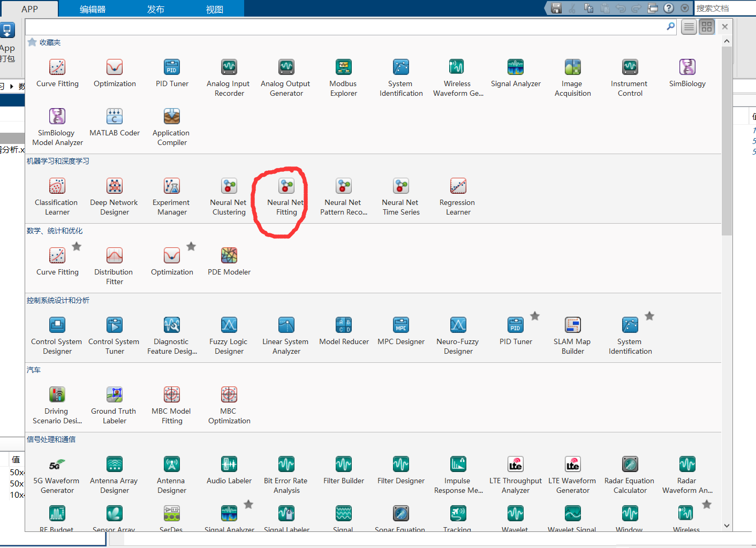Image resolution: width=756 pixels, height=548 pixels.
Task: Open Control System Designer
Action: point(57,336)
